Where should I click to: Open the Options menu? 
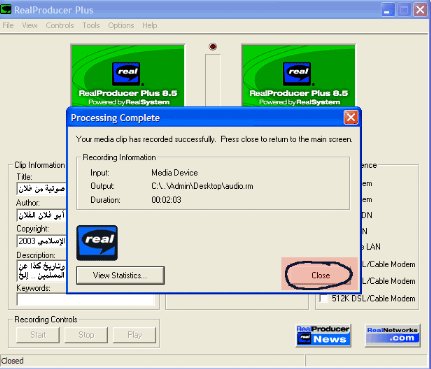121,25
